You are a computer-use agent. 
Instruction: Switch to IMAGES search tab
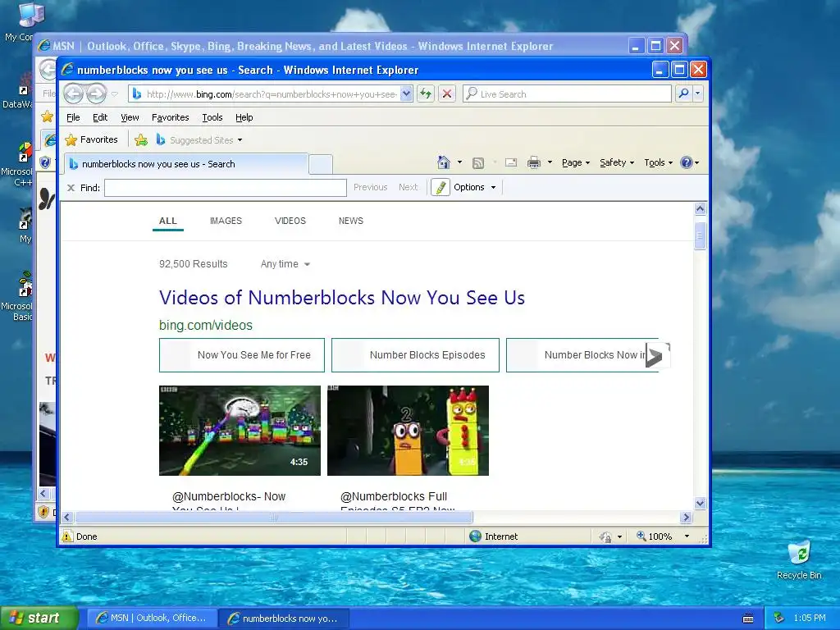pos(226,221)
